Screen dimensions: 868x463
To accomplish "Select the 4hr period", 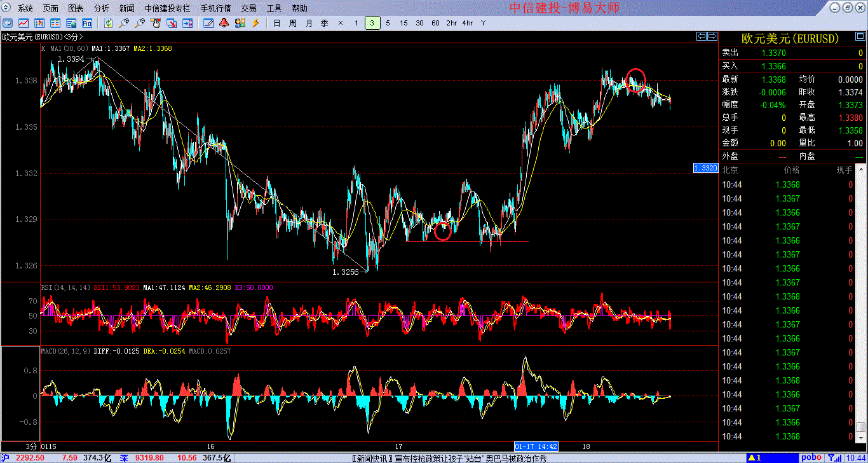I will [x=468, y=23].
